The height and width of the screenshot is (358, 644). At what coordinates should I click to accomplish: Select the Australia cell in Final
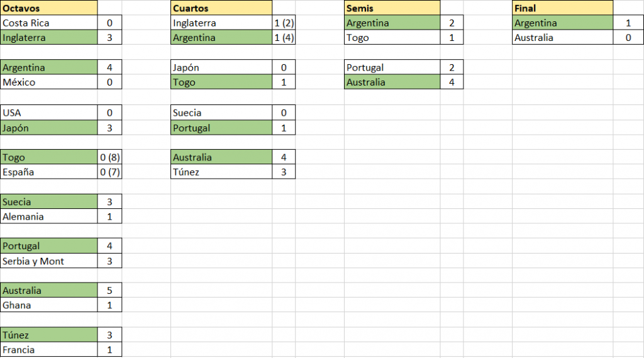pos(563,38)
